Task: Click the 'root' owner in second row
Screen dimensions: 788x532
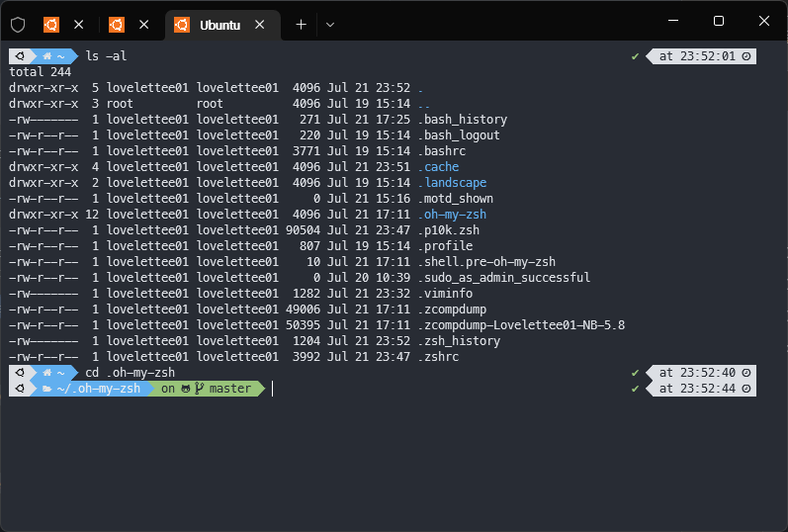Action: click(x=120, y=104)
